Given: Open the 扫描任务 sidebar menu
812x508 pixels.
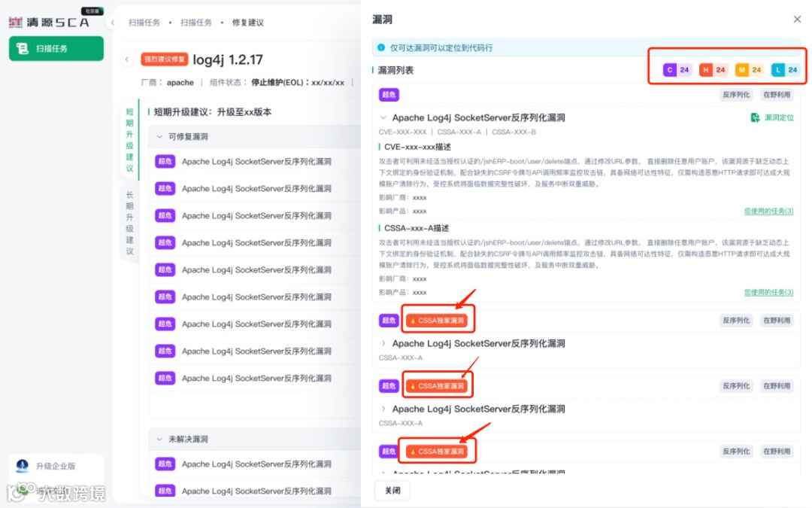Looking at the screenshot, I should click(56, 49).
